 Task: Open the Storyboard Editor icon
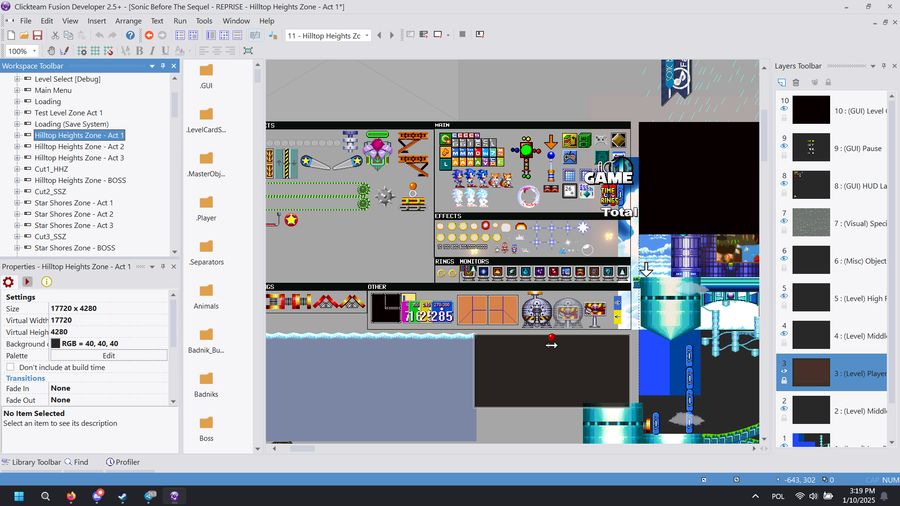pos(180,36)
